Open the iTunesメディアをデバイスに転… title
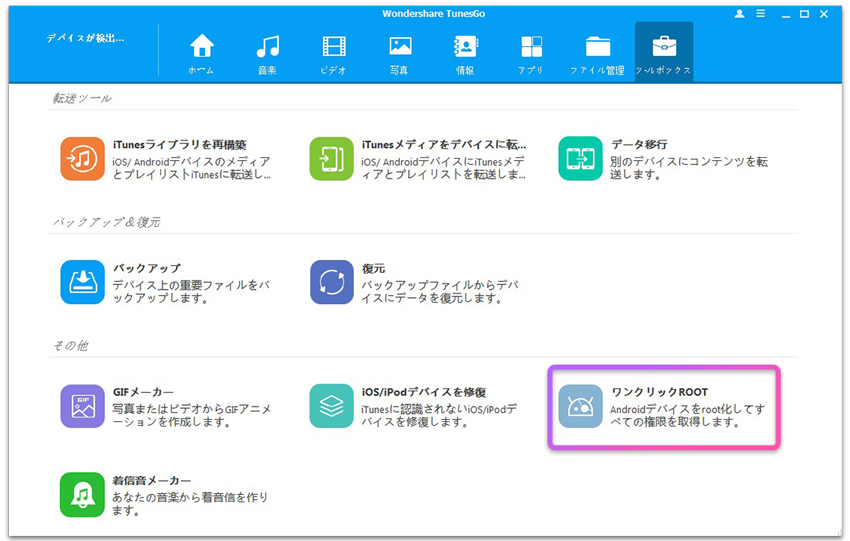Viewport: 850px width, 541px height. tap(444, 145)
